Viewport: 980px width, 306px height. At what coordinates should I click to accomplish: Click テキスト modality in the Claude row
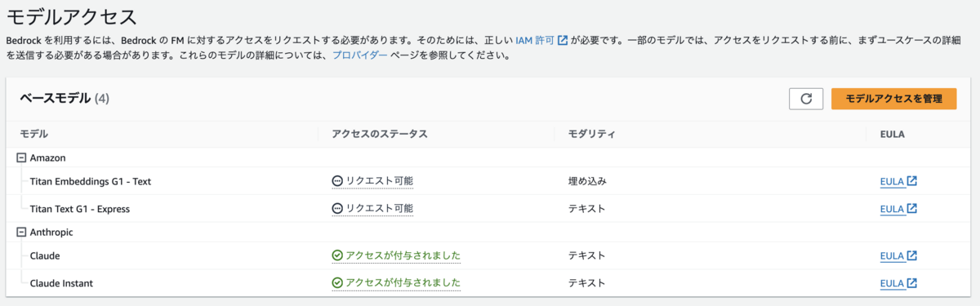click(x=587, y=256)
